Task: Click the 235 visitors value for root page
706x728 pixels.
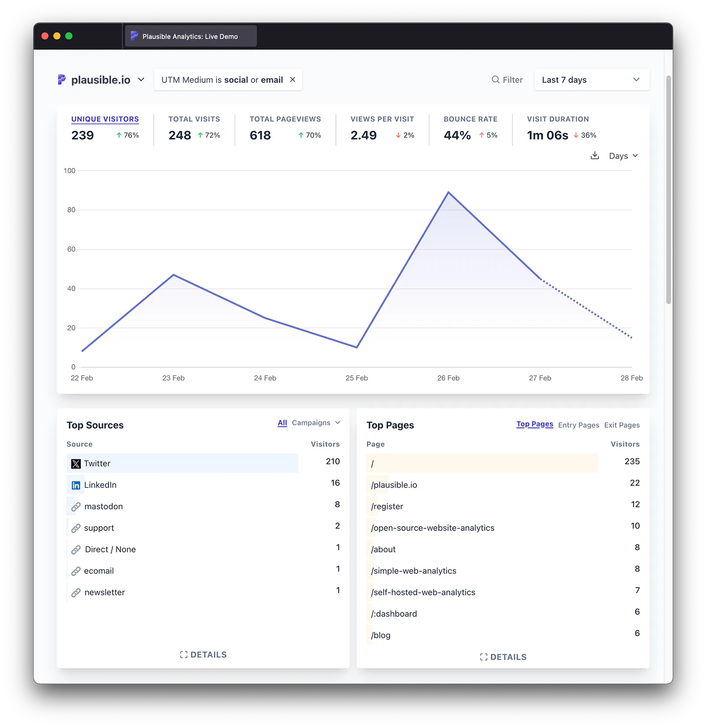Action: (632, 462)
